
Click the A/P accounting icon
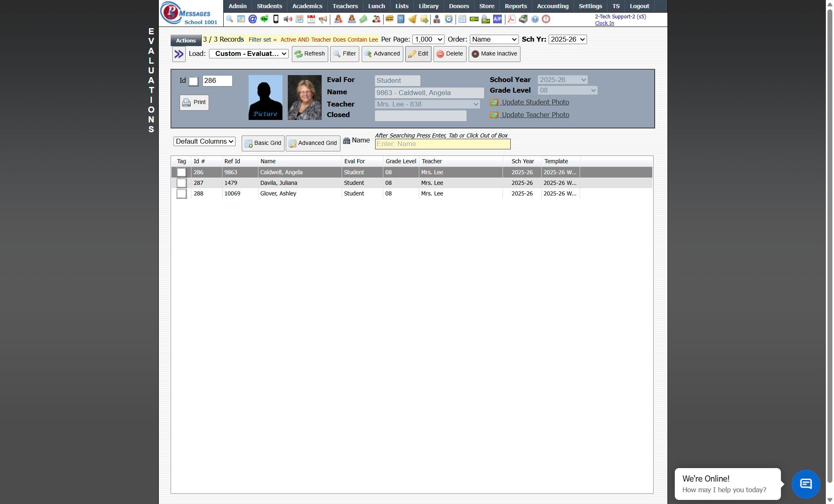pos(497,19)
